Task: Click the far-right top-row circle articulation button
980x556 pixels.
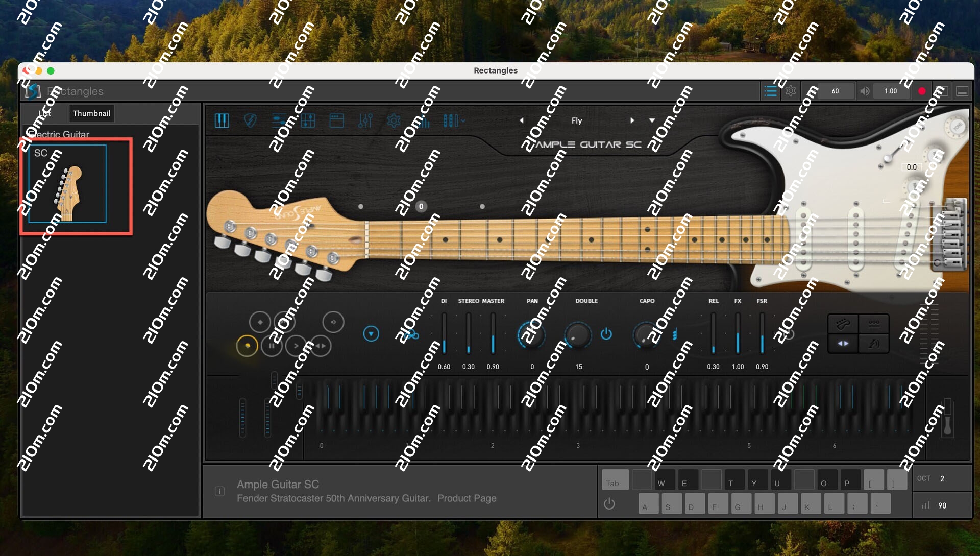Action: click(333, 322)
